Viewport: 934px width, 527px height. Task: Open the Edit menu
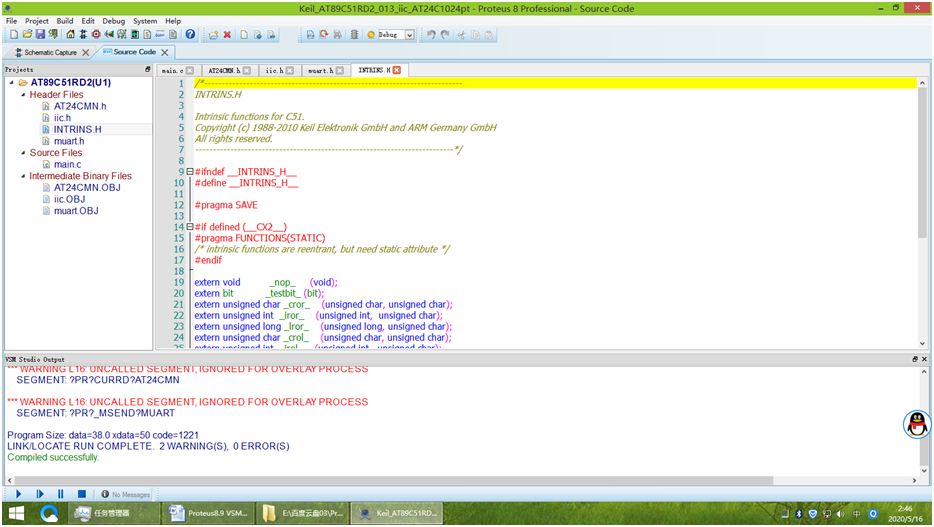88,21
